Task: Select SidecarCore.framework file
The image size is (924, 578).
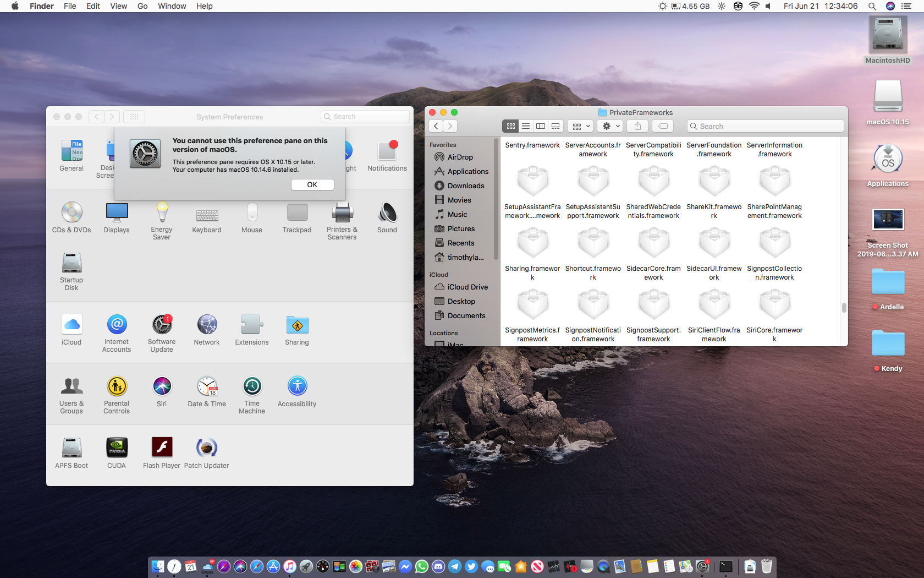Action: click(653, 254)
